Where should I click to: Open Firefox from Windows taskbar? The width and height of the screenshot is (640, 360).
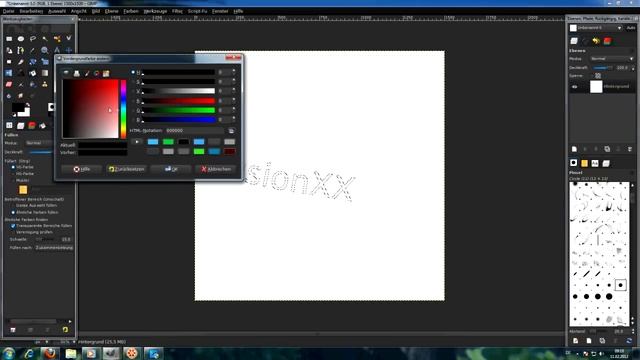click(50, 353)
